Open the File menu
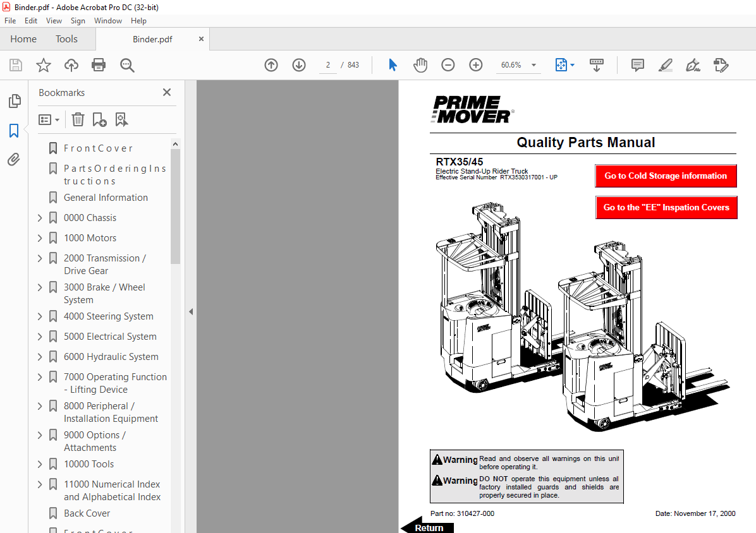This screenshot has height=533, width=756. [x=10, y=21]
